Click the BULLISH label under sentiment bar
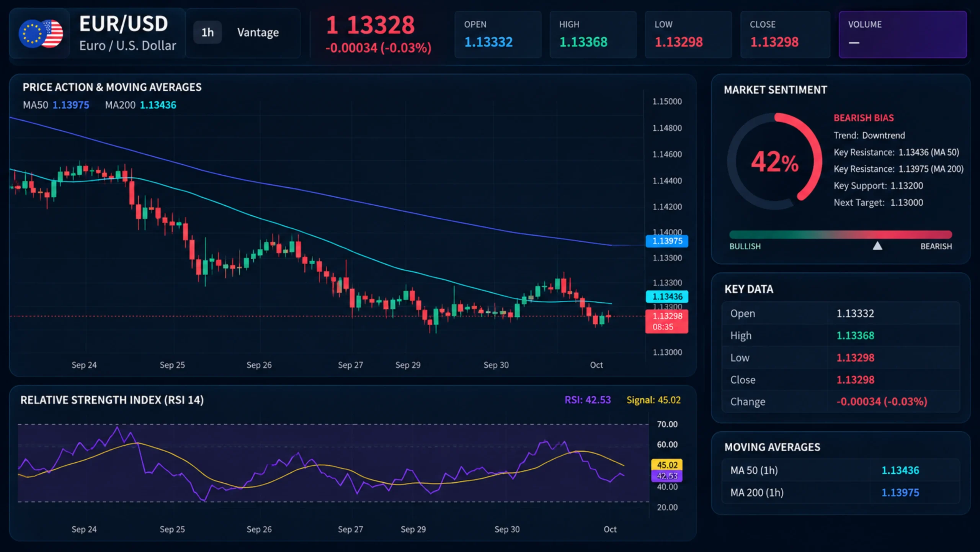Viewport: 980px width, 552px height. tap(745, 246)
